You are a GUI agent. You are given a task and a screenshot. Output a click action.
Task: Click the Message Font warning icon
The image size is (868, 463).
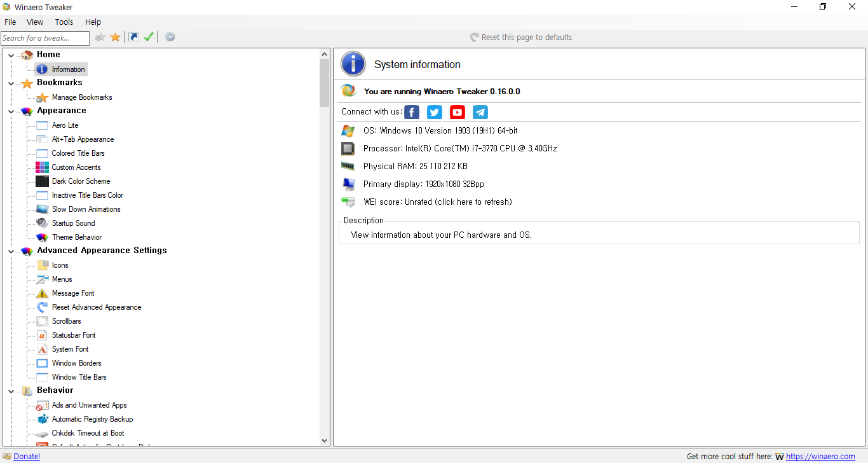click(x=42, y=293)
